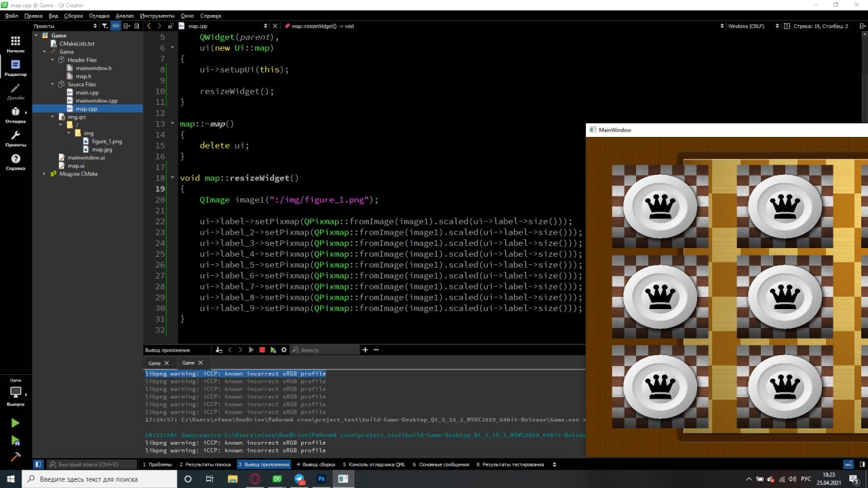
Task: Show the 1 Проблемы pane
Action: pyautogui.click(x=157, y=464)
